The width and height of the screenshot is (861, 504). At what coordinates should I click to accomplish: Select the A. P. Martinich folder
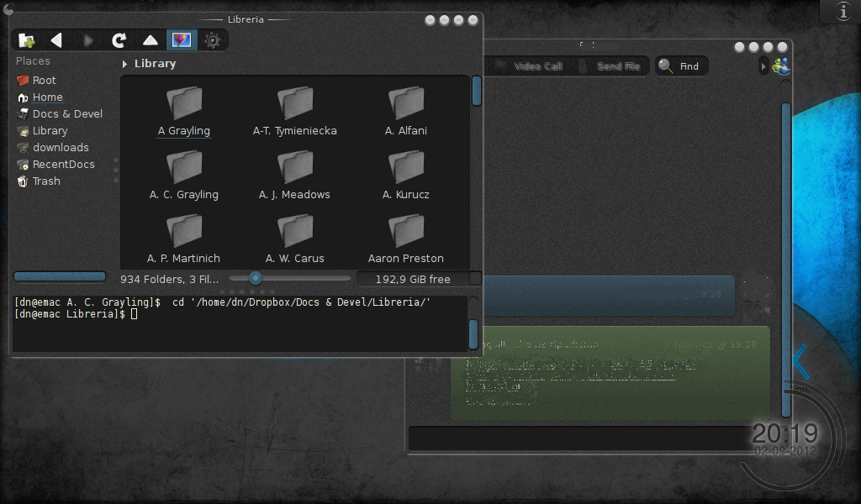pyautogui.click(x=184, y=239)
